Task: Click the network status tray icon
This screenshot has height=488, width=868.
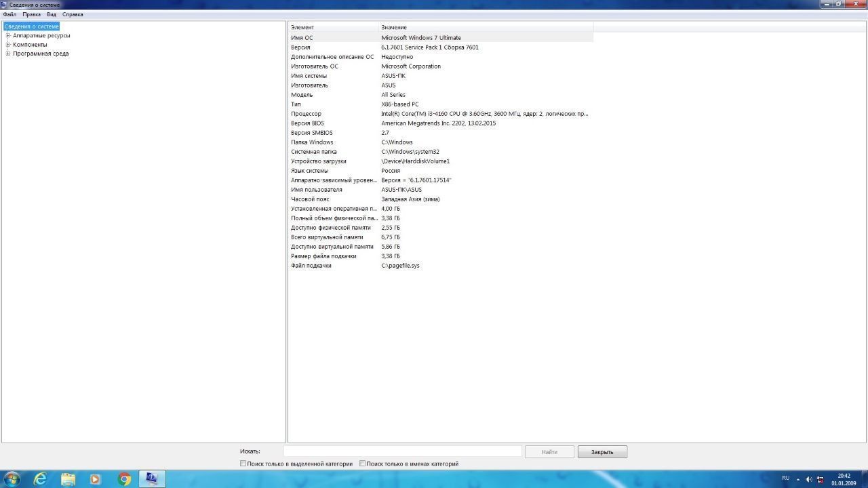Action: tap(820, 479)
